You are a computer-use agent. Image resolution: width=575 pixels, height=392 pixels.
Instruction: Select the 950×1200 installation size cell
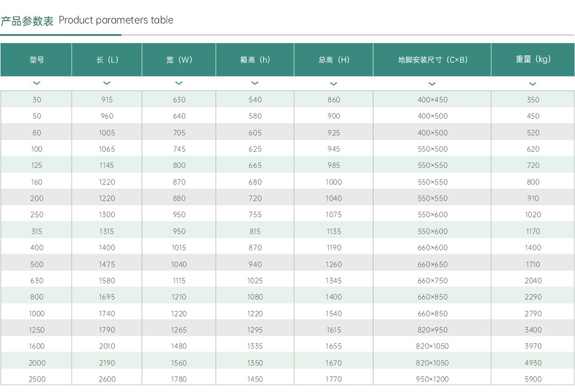point(432,379)
